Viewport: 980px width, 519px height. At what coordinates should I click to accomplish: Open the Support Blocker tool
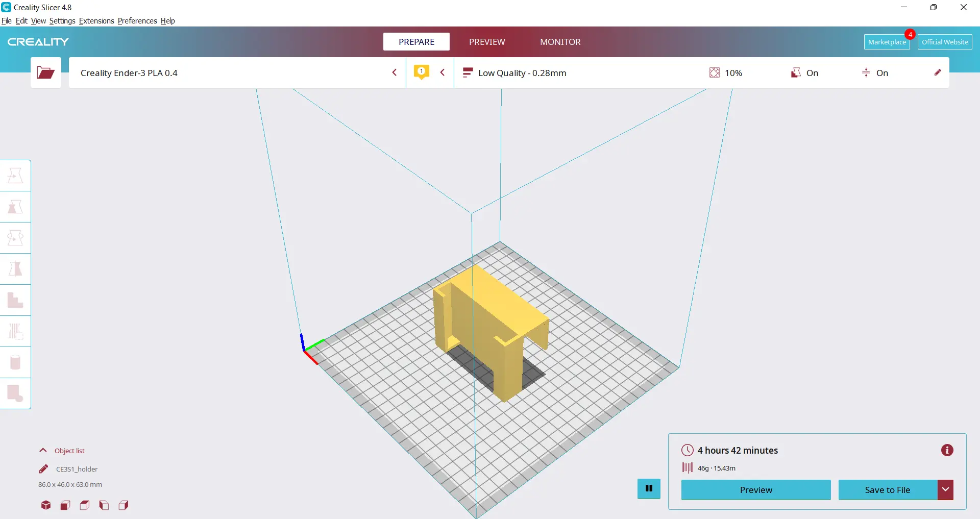tap(15, 331)
